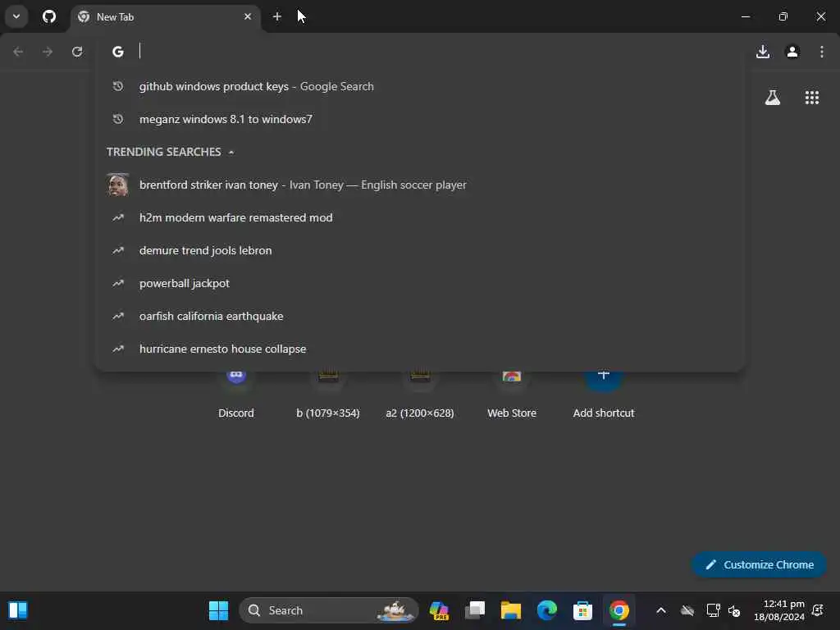Click the back navigation arrow
840x630 pixels.
coord(18,52)
